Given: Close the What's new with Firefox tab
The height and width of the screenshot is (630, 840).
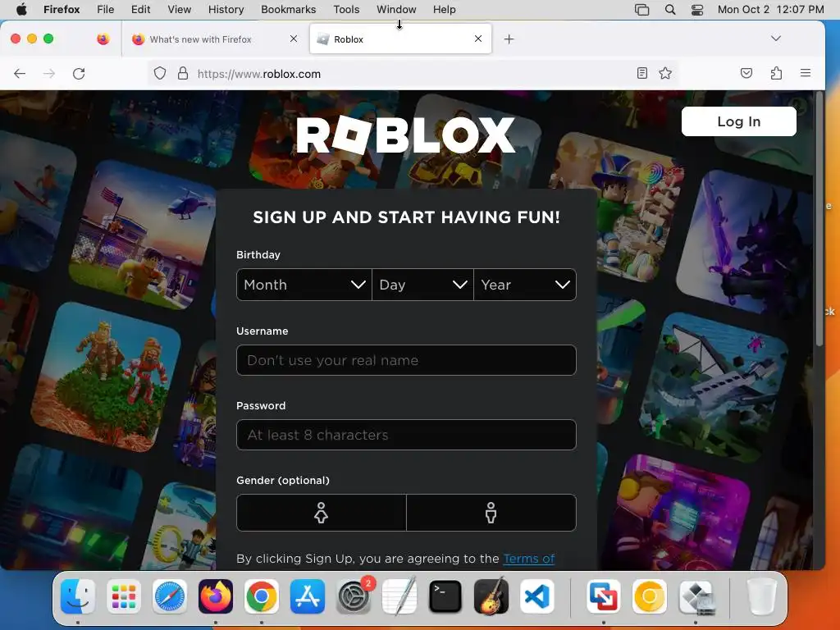Looking at the screenshot, I should point(294,39).
